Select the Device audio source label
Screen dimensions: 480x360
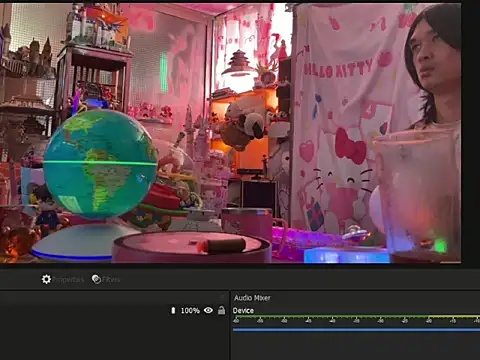(243, 311)
